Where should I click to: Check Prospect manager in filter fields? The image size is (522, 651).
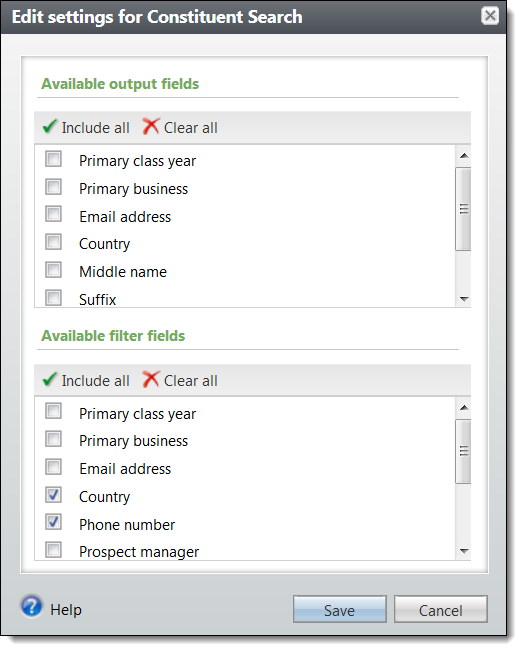coord(54,550)
